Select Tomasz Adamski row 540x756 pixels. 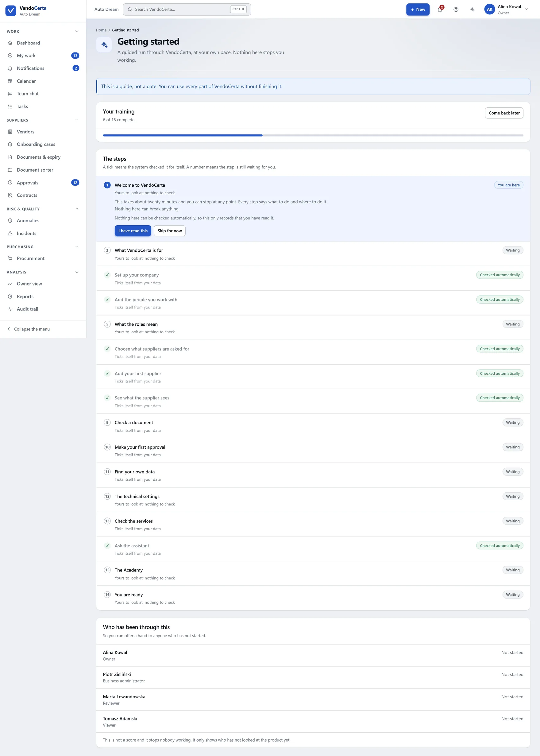[313, 722]
